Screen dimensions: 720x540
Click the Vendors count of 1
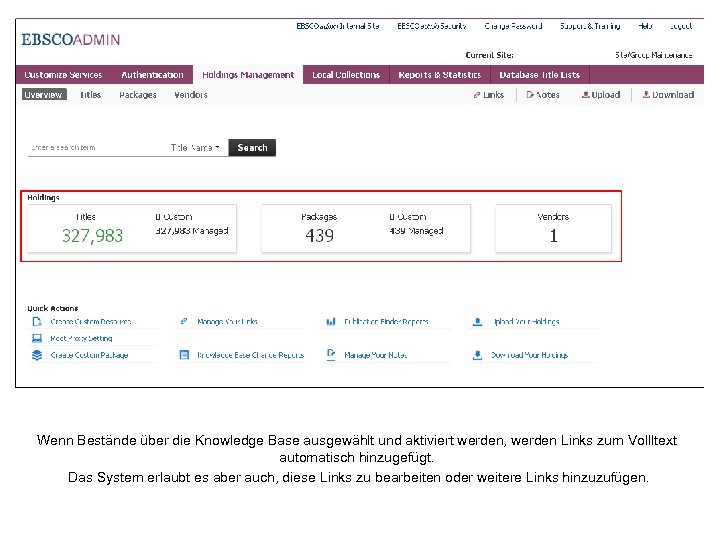click(x=553, y=236)
